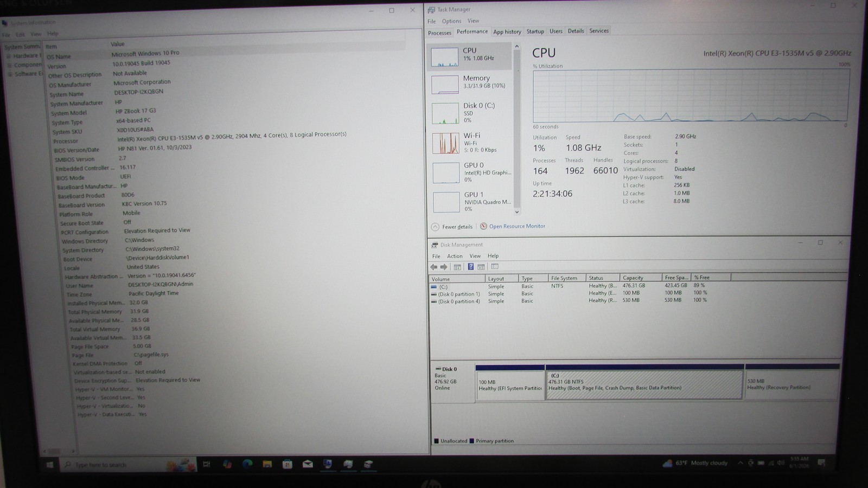This screenshot has width=868, height=488.
Task: Sort Disk Management list by Capacity column
Action: click(x=641, y=278)
